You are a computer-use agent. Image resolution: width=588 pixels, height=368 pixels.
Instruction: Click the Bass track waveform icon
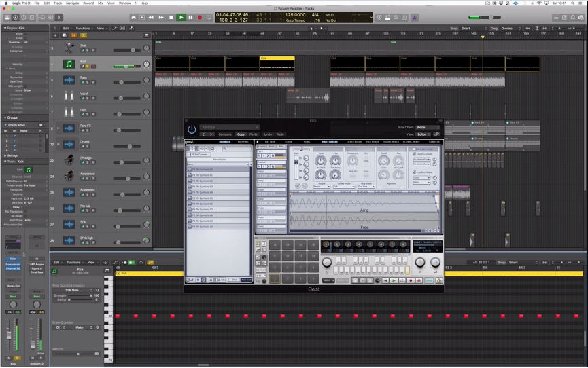click(x=69, y=80)
